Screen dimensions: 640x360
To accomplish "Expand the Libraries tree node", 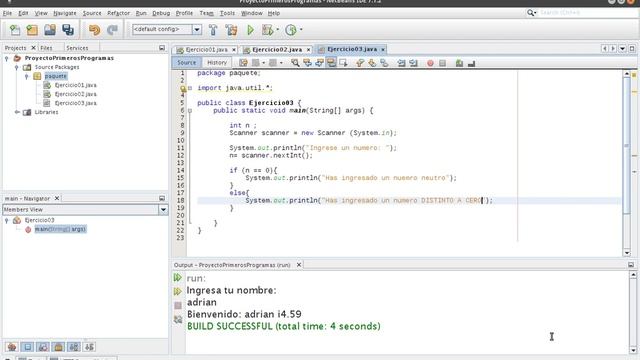I will [17, 112].
